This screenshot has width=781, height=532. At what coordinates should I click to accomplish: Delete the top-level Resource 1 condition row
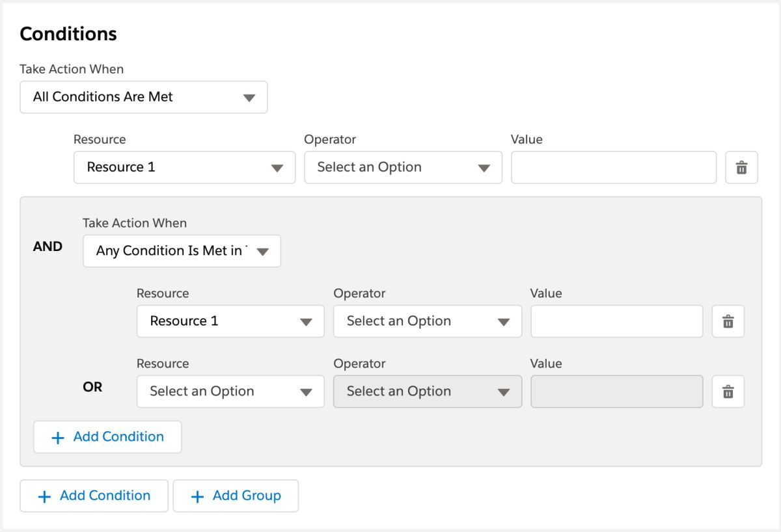pos(741,168)
